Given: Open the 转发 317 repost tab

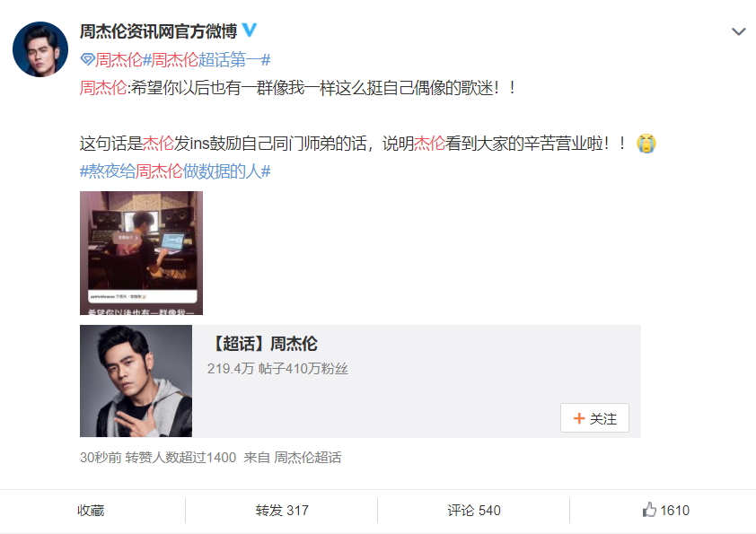Looking at the screenshot, I should 282,511.
